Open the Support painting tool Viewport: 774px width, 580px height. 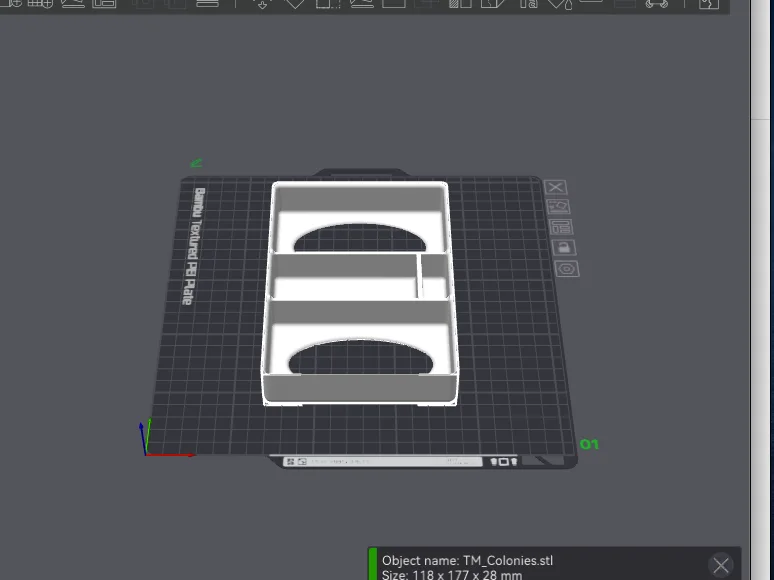coord(460,3)
